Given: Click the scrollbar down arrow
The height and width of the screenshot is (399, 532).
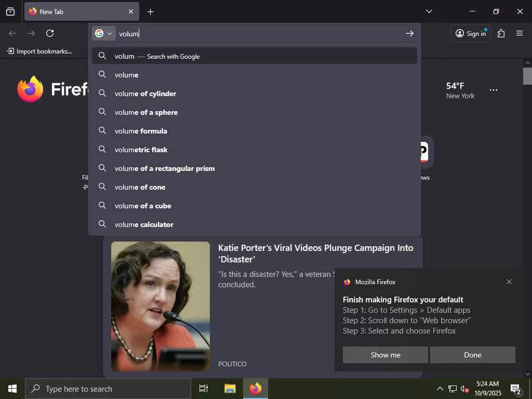Looking at the screenshot, I should (527, 374).
